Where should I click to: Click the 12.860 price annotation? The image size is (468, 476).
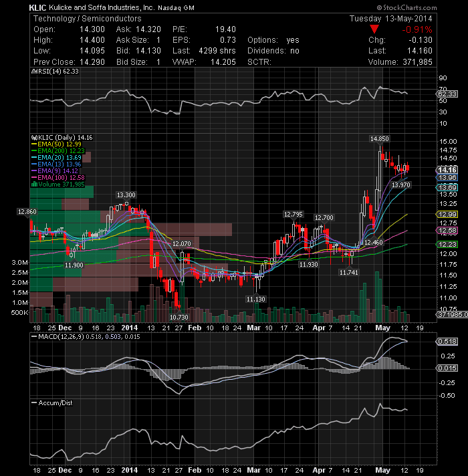[27, 211]
